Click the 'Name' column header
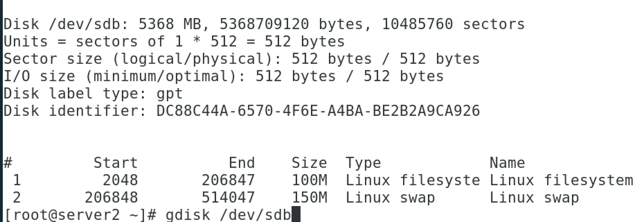This screenshot has height=222, width=644. 507,163
